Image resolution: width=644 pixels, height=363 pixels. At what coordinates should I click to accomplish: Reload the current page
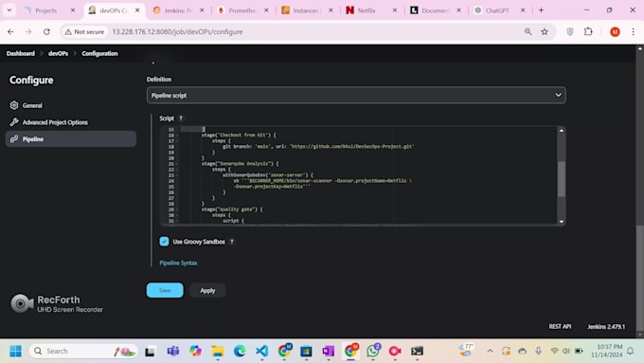tap(46, 31)
